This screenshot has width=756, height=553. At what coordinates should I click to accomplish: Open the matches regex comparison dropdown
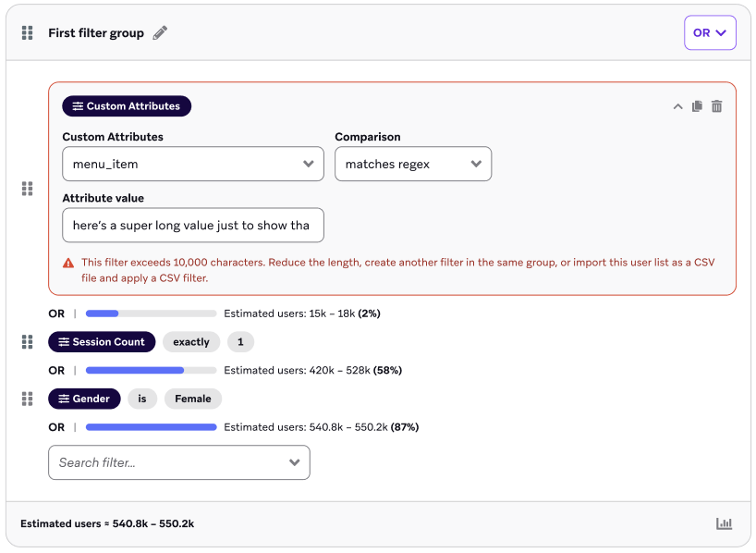412,164
